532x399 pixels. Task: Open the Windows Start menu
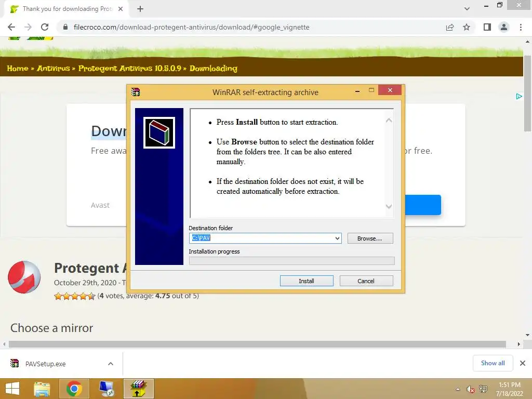click(12, 389)
